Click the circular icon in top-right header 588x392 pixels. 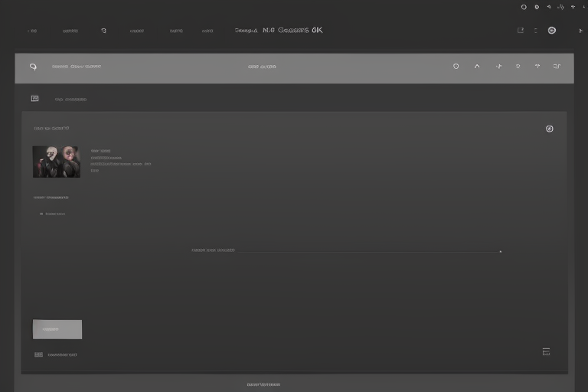(x=552, y=31)
